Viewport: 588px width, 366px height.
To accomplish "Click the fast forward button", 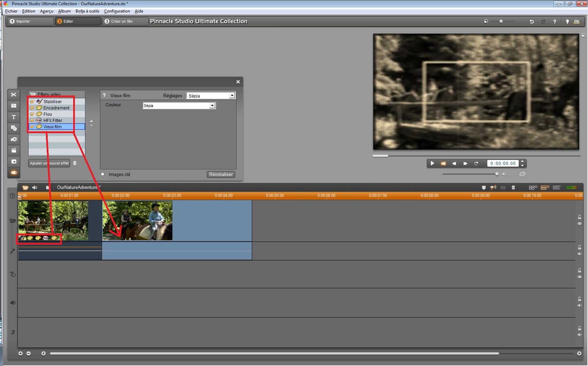I will [465, 163].
